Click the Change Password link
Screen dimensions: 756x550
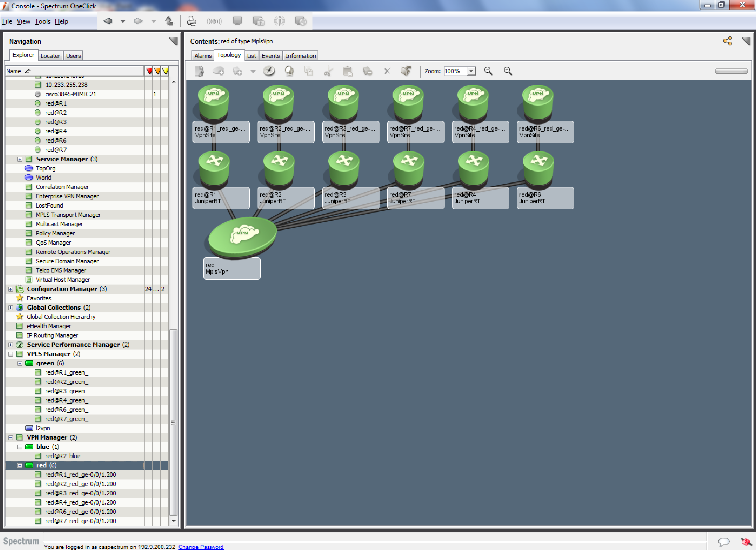201,547
